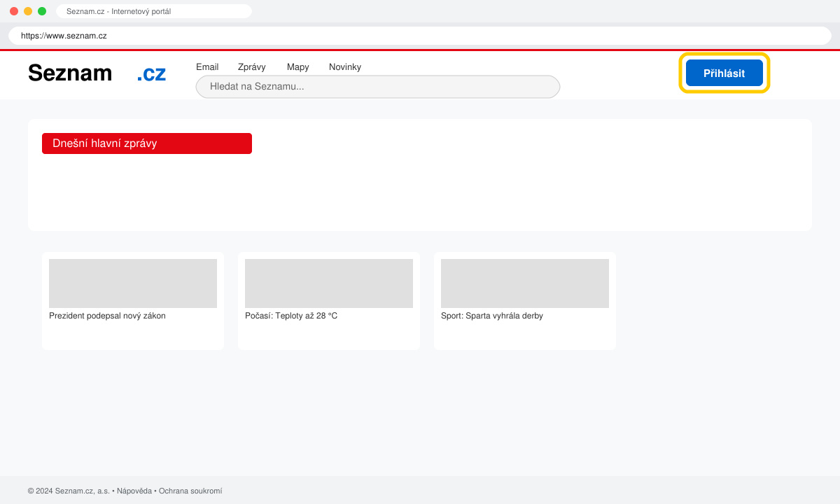This screenshot has width=840, height=504.
Task: Click thumbnail above Prezident podepsal nový zákon
Action: click(133, 283)
